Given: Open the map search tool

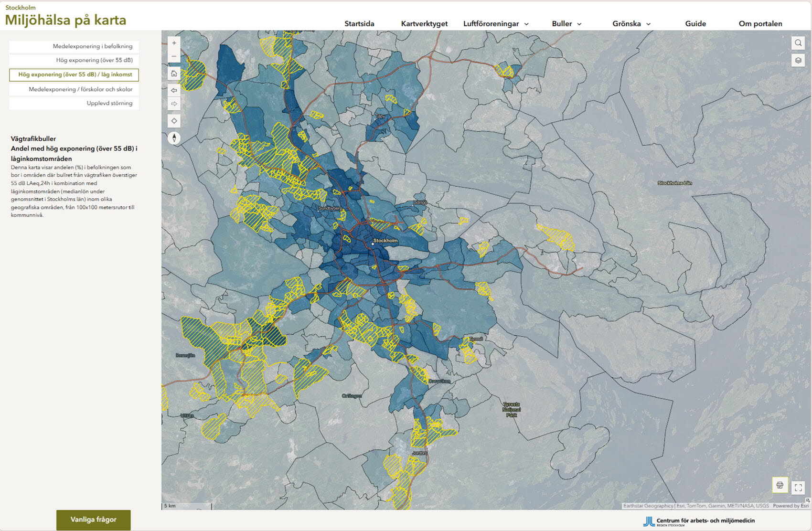Looking at the screenshot, I should pos(798,43).
